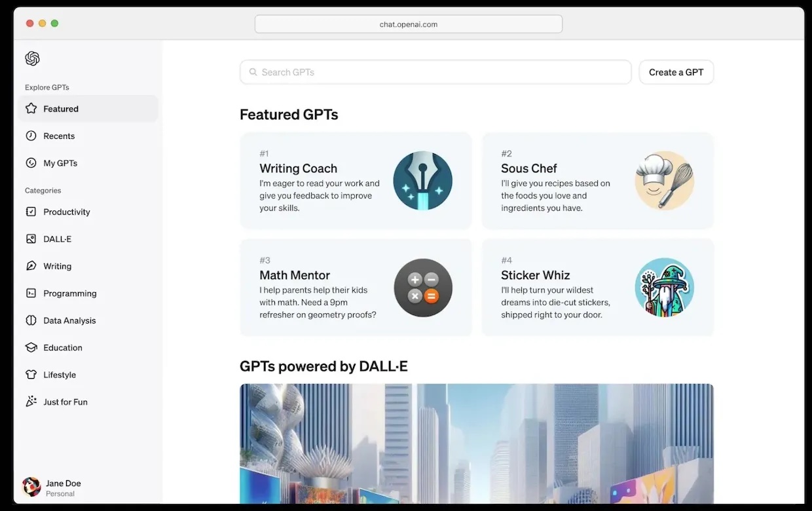Viewport: 812px width, 511px height.
Task: Open the Sticker Whiz title
Action: pyautogui.click(x=536, y=275)
